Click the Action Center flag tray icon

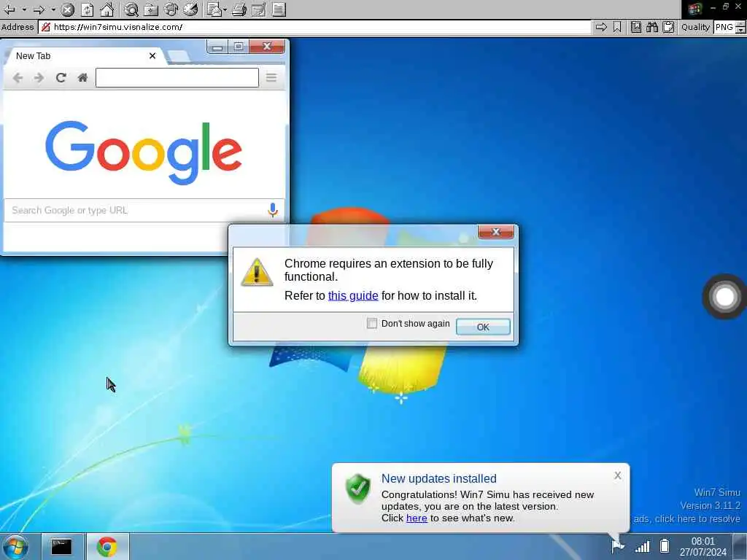tap(617, 546)
